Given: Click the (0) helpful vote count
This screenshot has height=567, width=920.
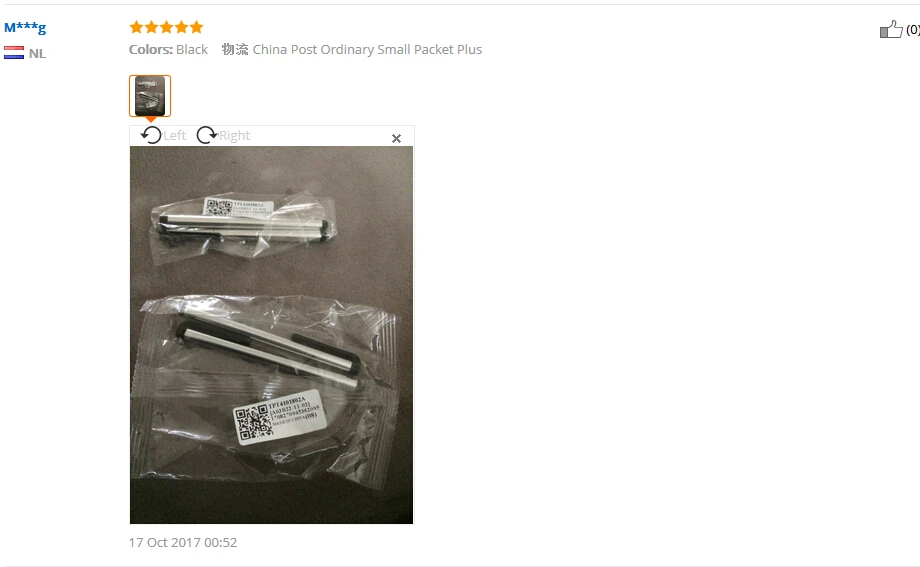Looking at the screenshot, I should point(913,29).
